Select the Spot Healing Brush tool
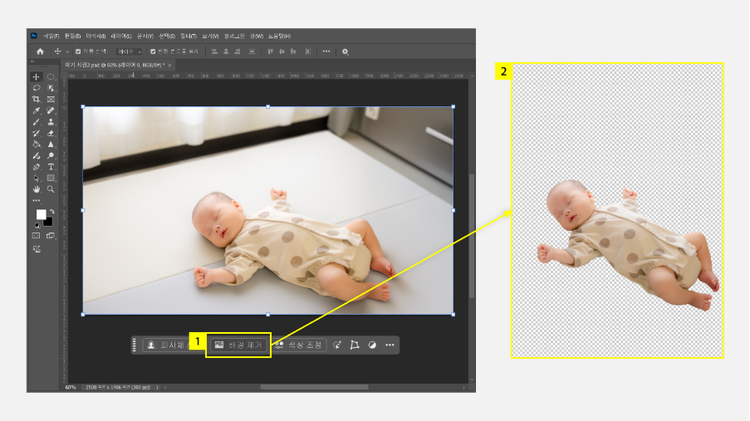750x421 pixels. click(x=51, y=111)
